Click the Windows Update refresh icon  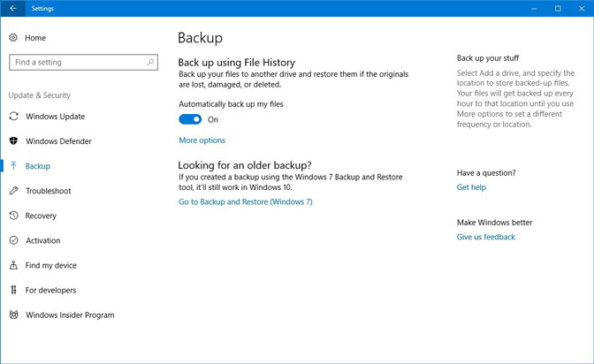point(13,117)
